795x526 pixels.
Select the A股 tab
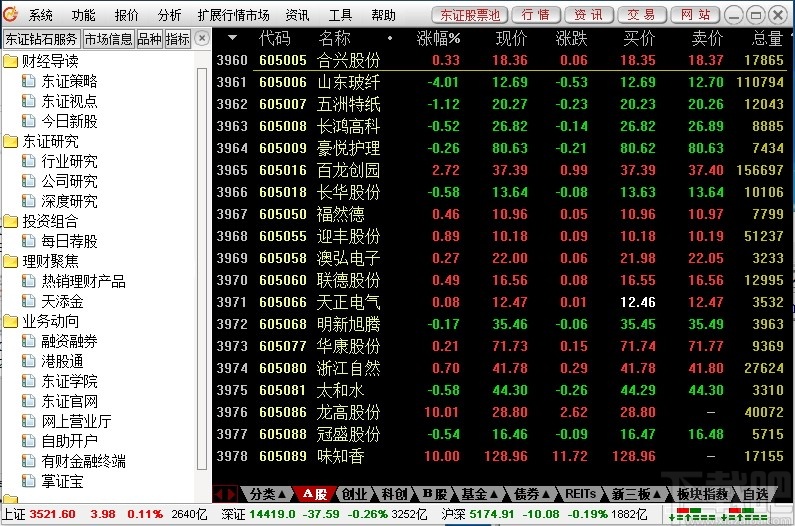click(314, 494)
